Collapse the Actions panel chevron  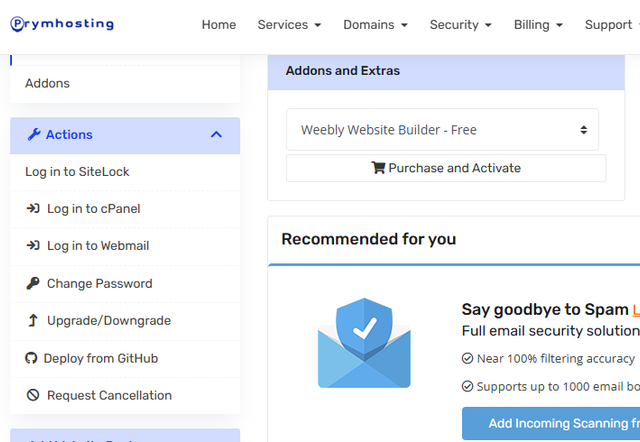pyautogui.click(x=216, y=135)
